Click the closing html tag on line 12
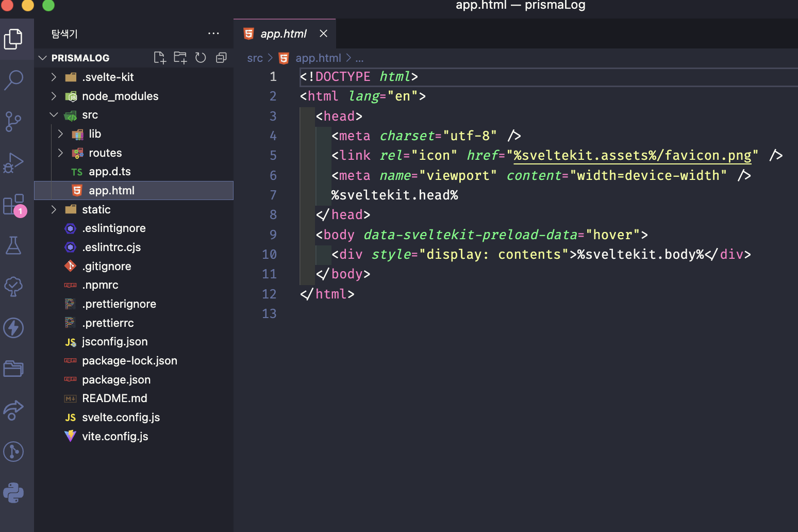The width and height of the screenshot is (798, 532). click(327, 294)
